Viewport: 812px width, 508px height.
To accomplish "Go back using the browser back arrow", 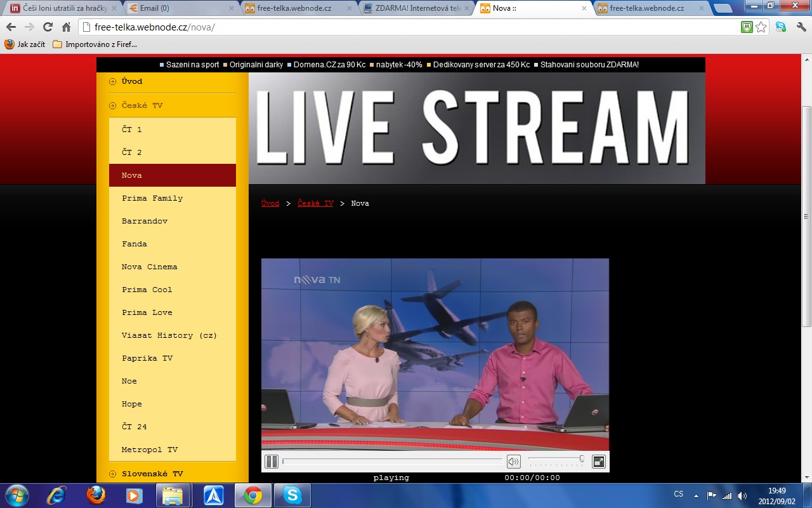I will click(x=11, y=27).
